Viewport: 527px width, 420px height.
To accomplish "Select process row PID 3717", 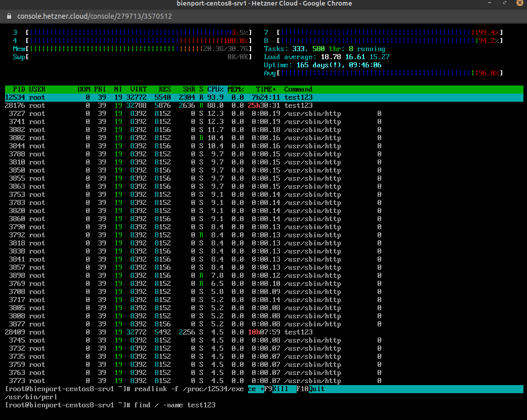I will pos(264,300).
